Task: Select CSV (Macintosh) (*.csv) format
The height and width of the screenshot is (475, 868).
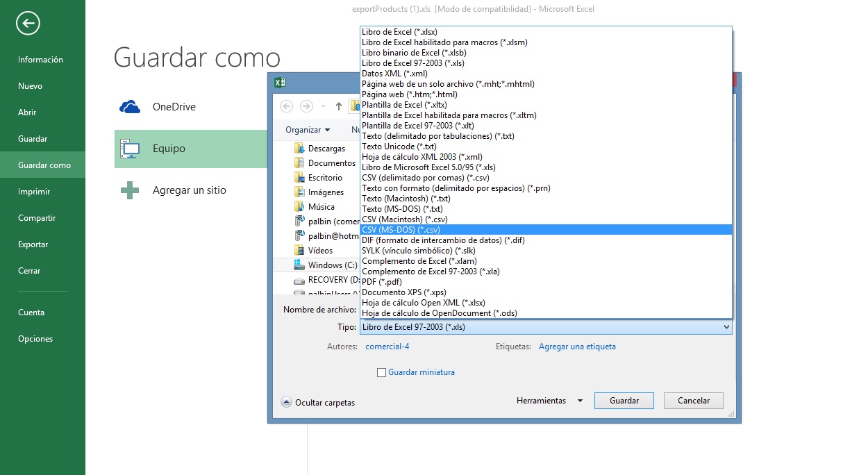Action: (546, 219)
